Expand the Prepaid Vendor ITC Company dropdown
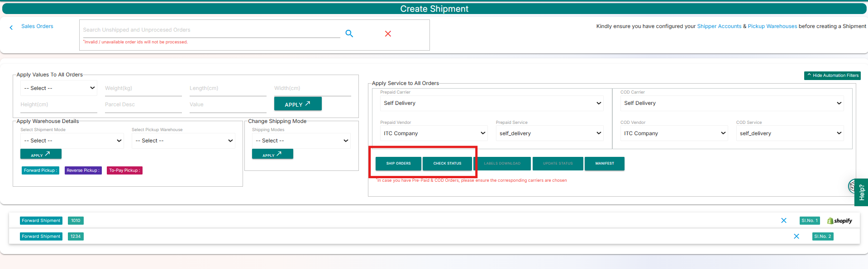868x269 pixels. pyautogui.click(x=434, y=133)
